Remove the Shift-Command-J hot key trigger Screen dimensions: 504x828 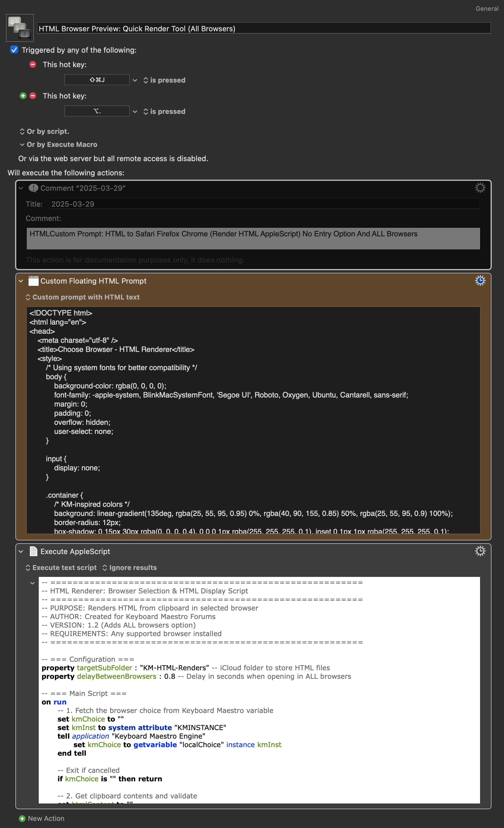pos(32,64)
